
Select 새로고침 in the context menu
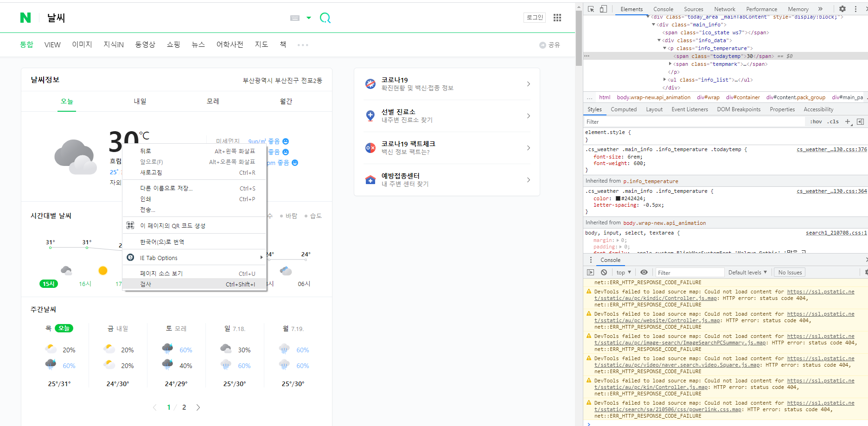pos(194,172)
